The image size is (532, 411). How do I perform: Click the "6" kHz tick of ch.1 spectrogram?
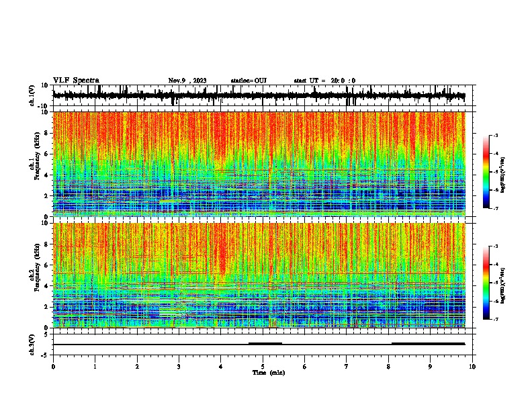pyautogui.click(x=46, y=154)
